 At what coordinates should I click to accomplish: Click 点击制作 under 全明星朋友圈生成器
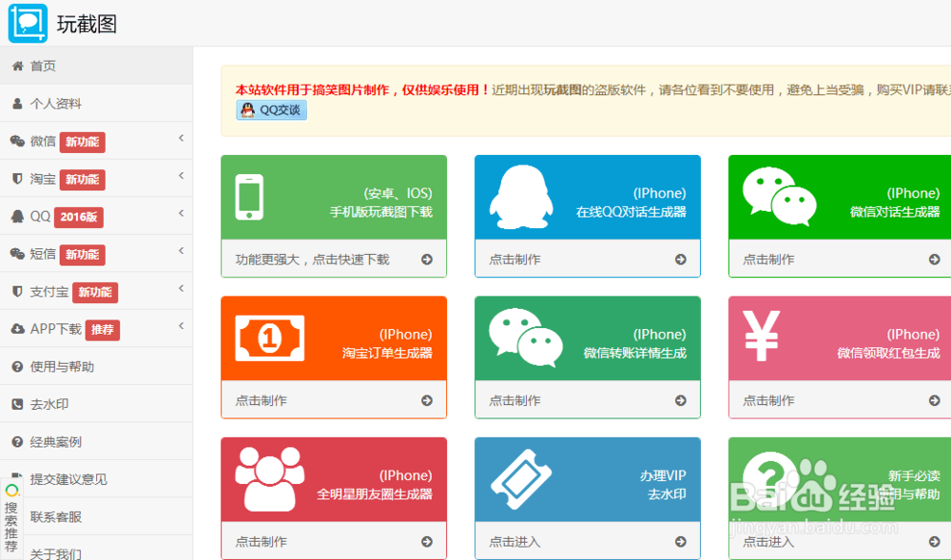coord(262,542)
